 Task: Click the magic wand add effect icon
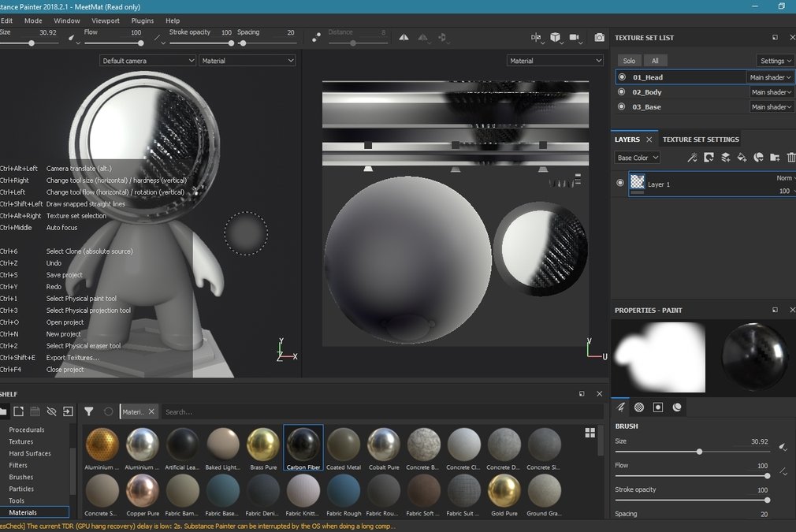[692, 158]
